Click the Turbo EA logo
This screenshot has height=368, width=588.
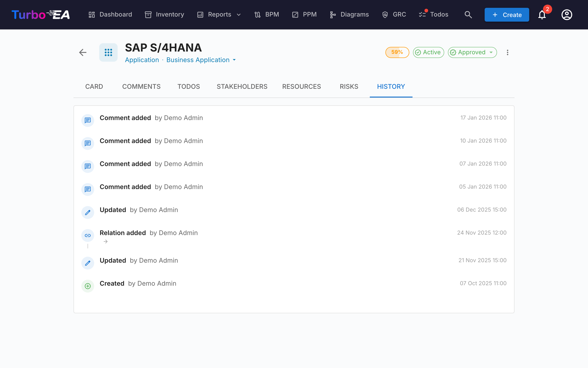[41, 14]
